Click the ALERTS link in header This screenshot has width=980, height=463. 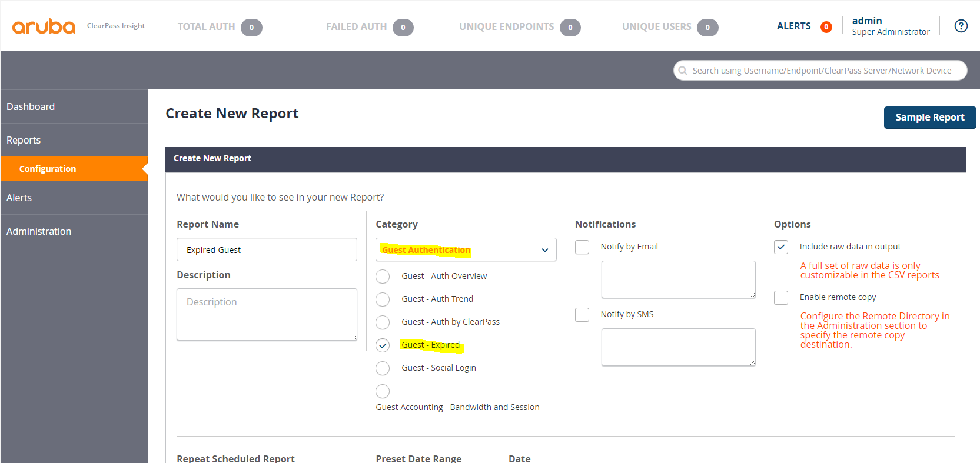[793, 26]
